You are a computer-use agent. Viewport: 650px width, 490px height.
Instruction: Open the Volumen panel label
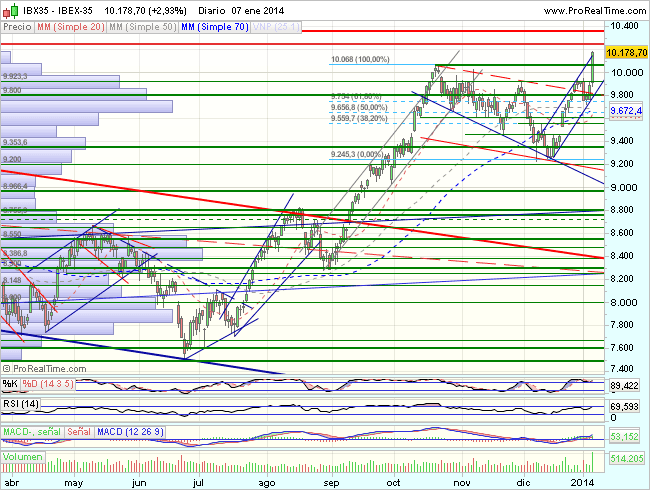point(24,456)
